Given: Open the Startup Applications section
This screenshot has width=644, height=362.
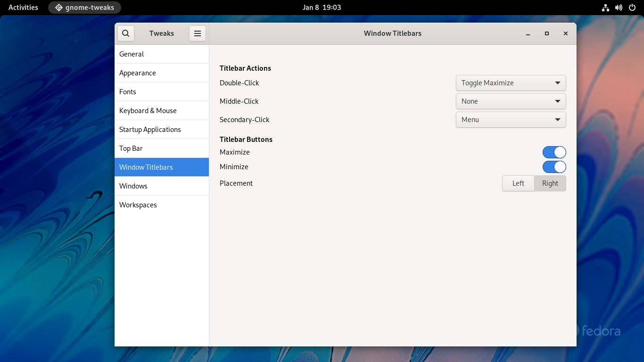Looking at the screenshot, I should coord(162,130).
